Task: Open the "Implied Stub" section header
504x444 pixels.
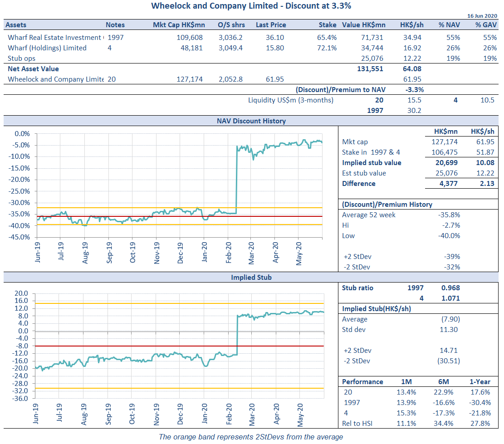Action: 251,277
